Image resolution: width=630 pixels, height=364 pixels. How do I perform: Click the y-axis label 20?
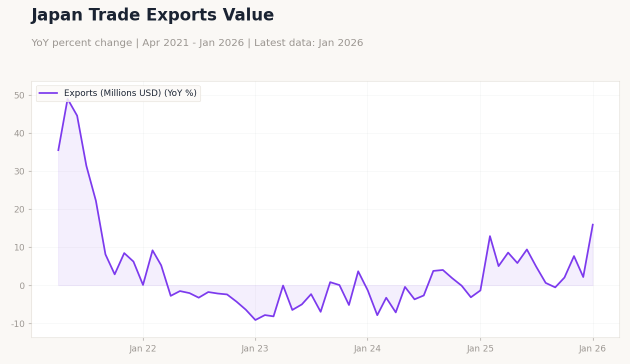point(19,209)
